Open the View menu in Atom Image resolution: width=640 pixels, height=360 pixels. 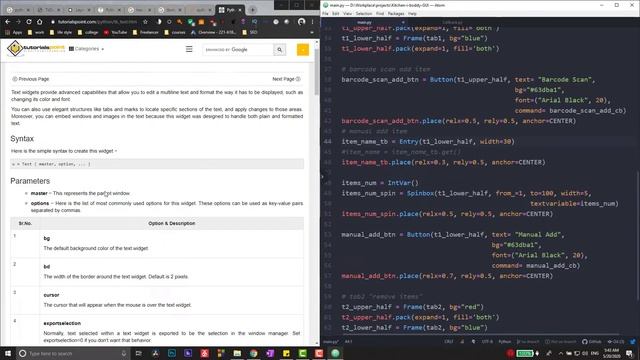[347, 13]
